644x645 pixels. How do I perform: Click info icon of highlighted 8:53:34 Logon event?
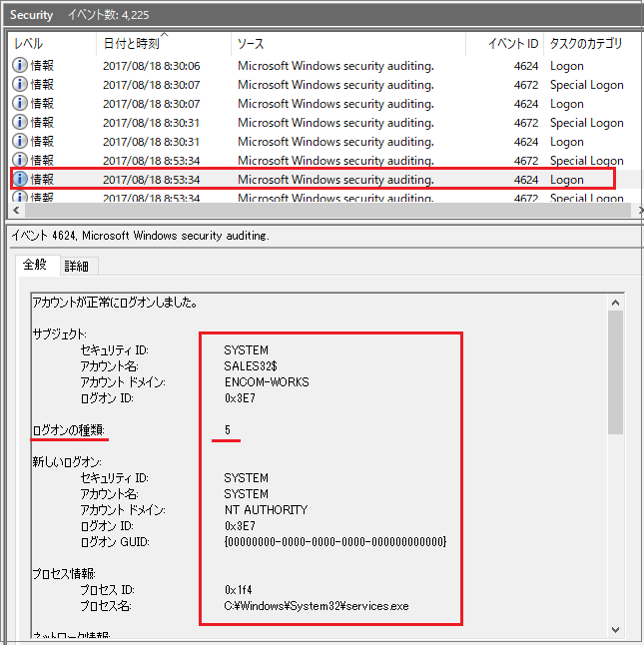pyautogui.click(x=20, y=179)
